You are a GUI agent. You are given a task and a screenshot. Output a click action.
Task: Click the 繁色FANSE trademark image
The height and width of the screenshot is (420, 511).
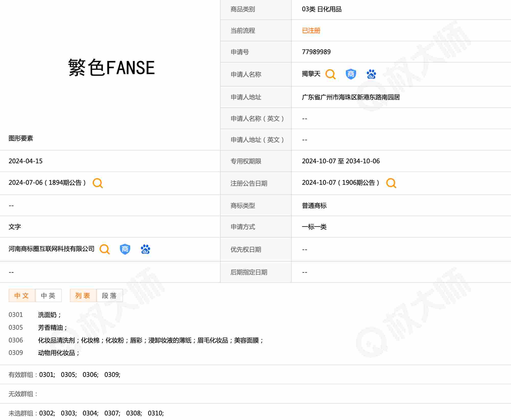111,68
